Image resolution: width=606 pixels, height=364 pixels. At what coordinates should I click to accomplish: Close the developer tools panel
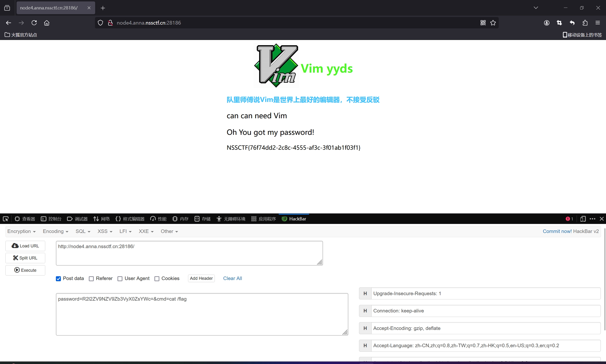(x=602, y=219)
